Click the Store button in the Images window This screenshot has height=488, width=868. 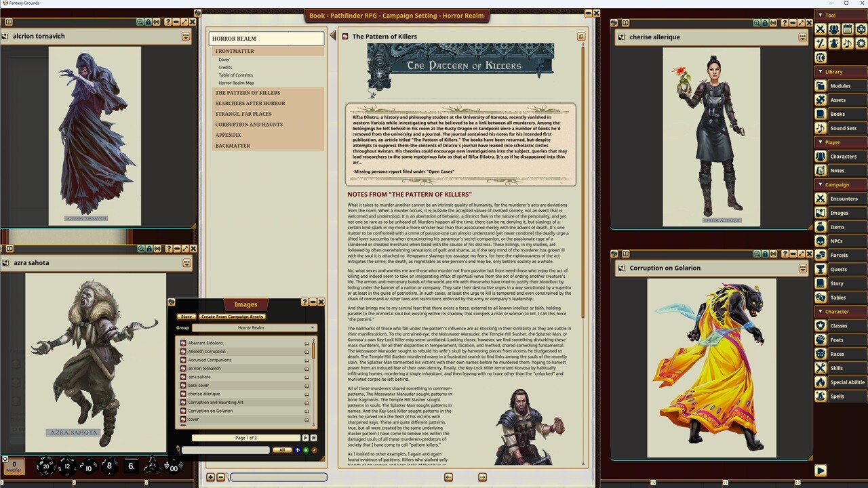tap(186, 316)
